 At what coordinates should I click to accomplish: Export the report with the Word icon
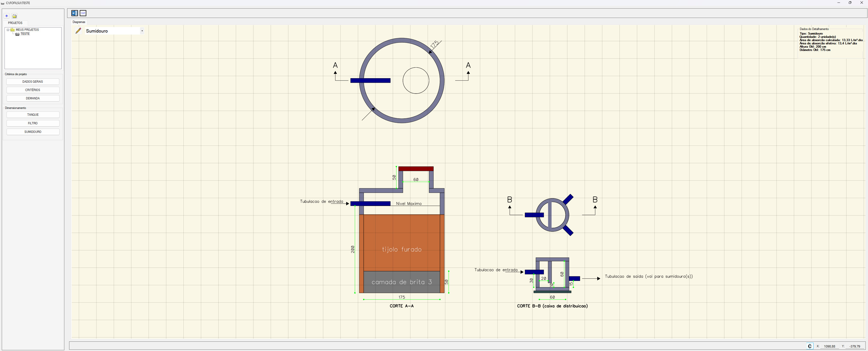(74, 13)
